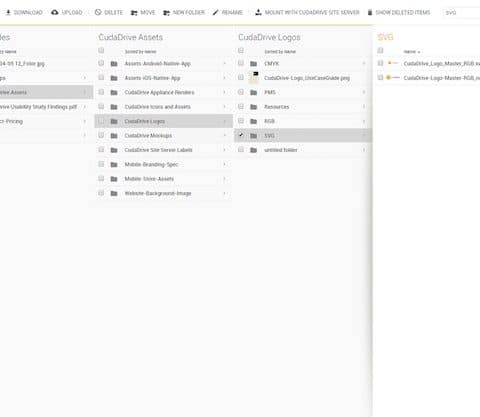Click folder icon of Assets-iOS-Native-App
The image size is (480, 417).
tap(114, 78)
